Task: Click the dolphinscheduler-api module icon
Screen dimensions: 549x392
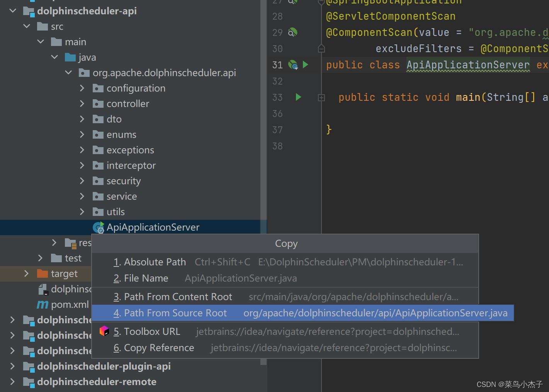Action: tap(29, 11)
